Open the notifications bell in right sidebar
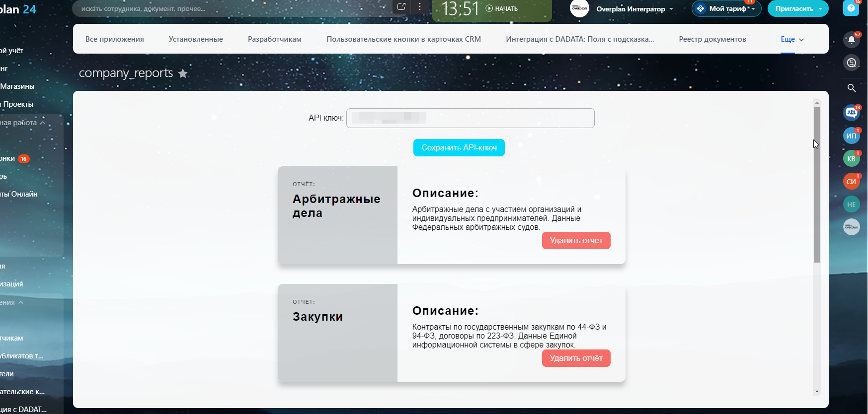 (851, 40)
